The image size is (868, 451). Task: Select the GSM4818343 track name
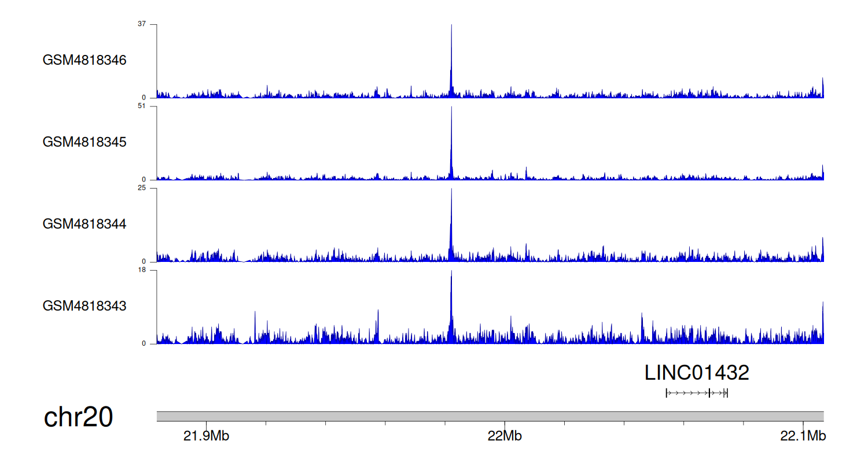(84, 305)
